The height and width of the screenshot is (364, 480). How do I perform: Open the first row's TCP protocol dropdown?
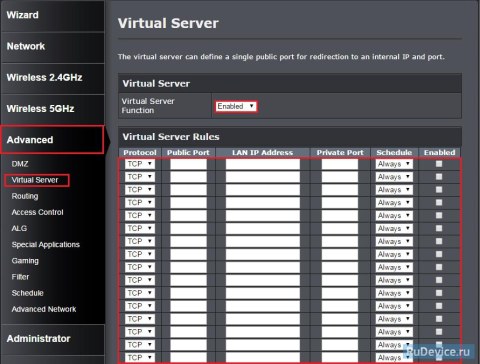[140, 164]
